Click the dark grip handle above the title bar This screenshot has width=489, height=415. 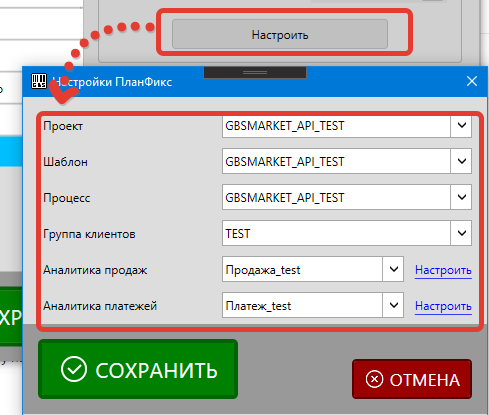coord(255,72)
